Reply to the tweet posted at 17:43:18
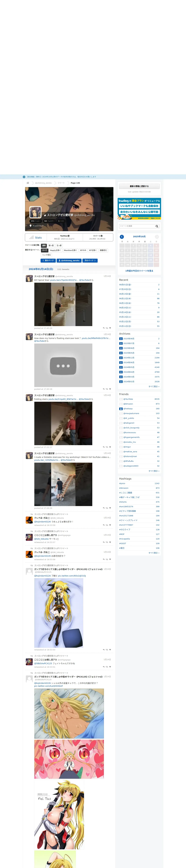The image size is (186, 868). (104, 389)
